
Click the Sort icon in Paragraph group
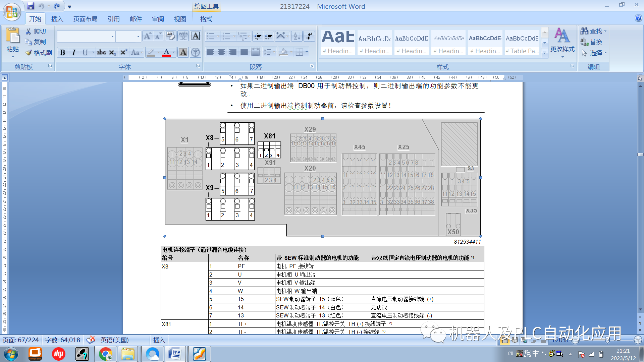297,36
